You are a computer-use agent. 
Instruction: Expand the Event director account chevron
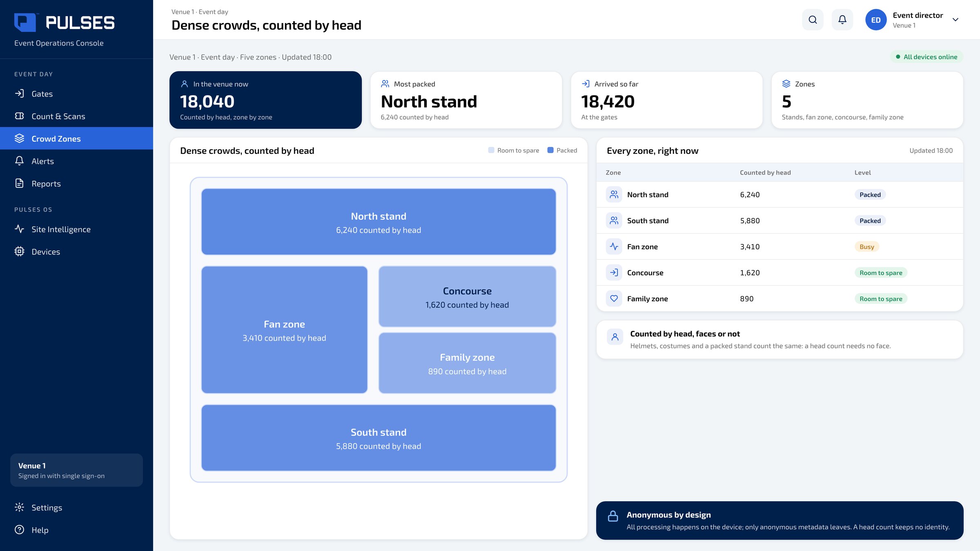(955, 20)
